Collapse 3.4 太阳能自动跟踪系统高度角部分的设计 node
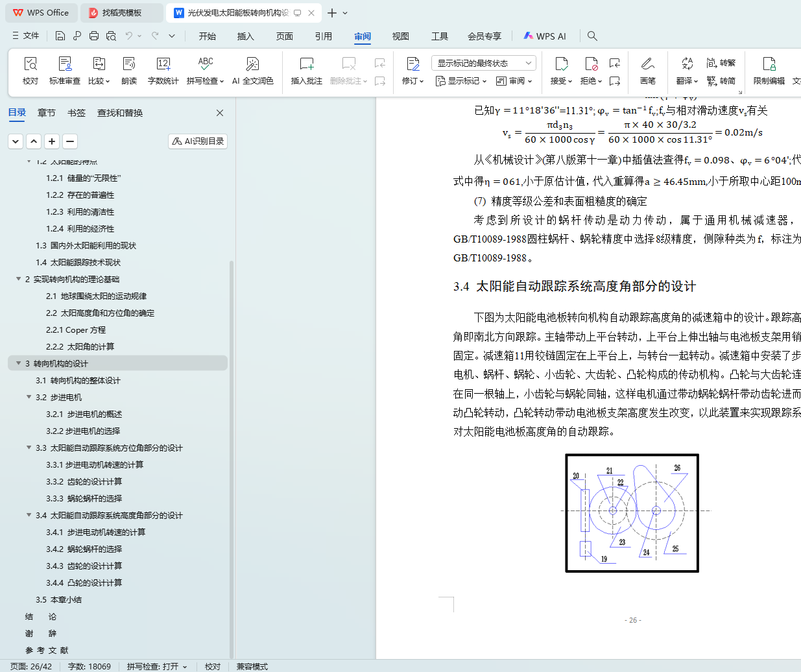This screenshot has width=801, height=672. 29,515
